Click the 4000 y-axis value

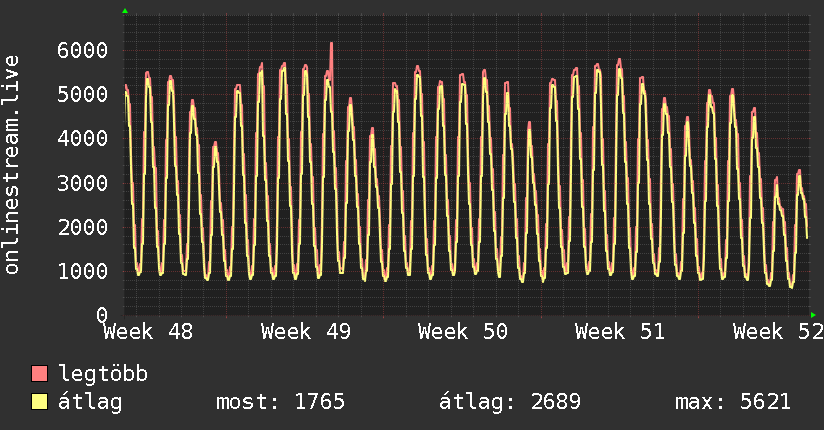click(x=83, y=139)
